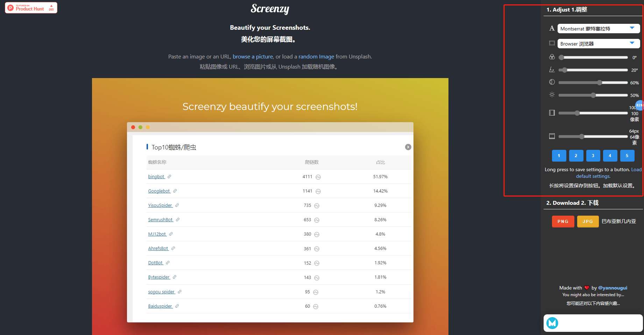644x335 pixels.
Task: Click the white card at bottom right
Action: click(593, 323)
